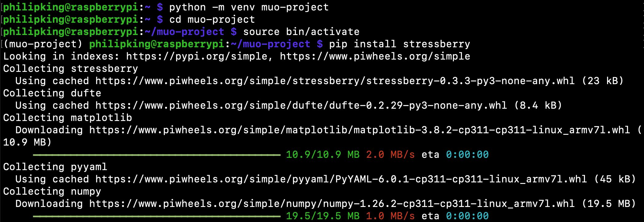Click the wrapped '10.9 MB)' size text

tap(27, 142)
